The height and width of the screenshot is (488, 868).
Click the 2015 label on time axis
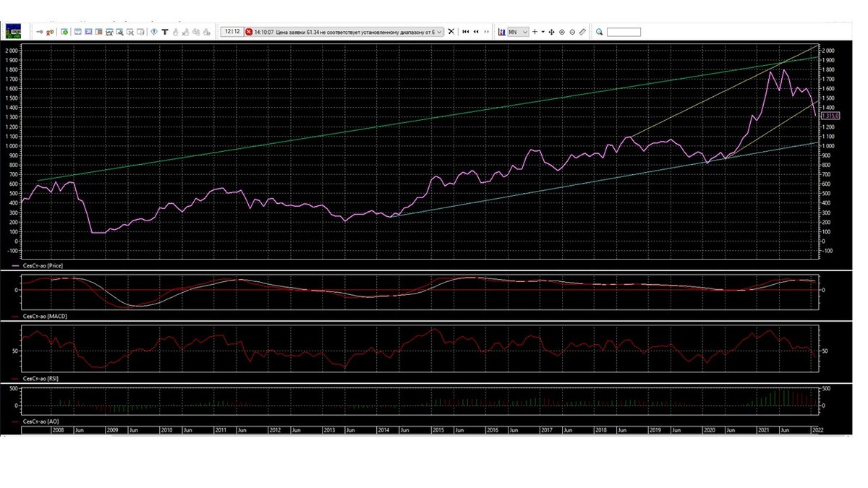pos(438,429)
